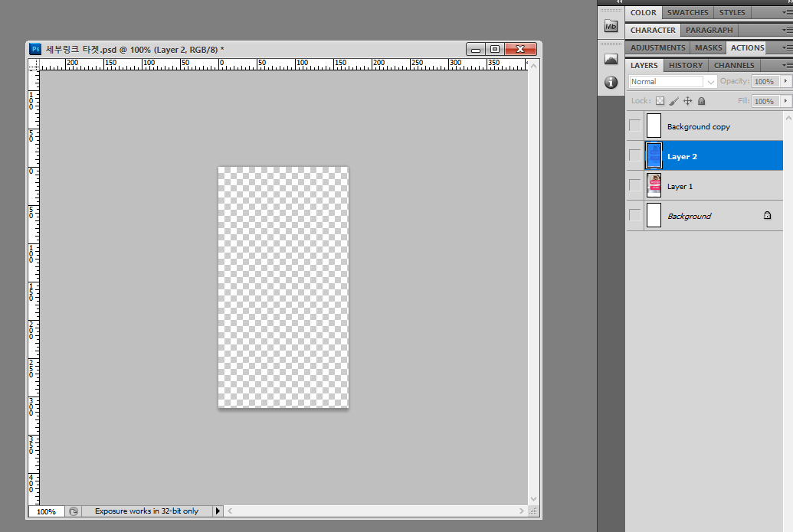Click the Background layer lock icon

point(767,215)
